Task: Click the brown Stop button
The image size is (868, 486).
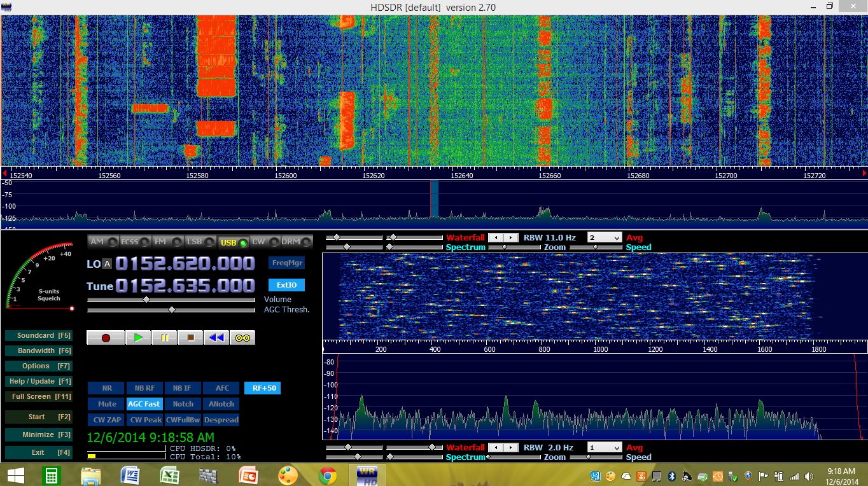Action: click(190, 338)
